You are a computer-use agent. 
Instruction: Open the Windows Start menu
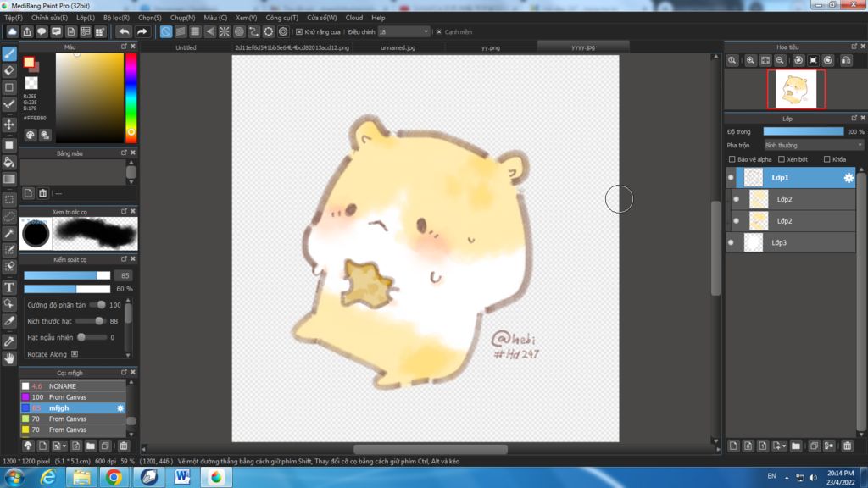[x=14, y=477]
